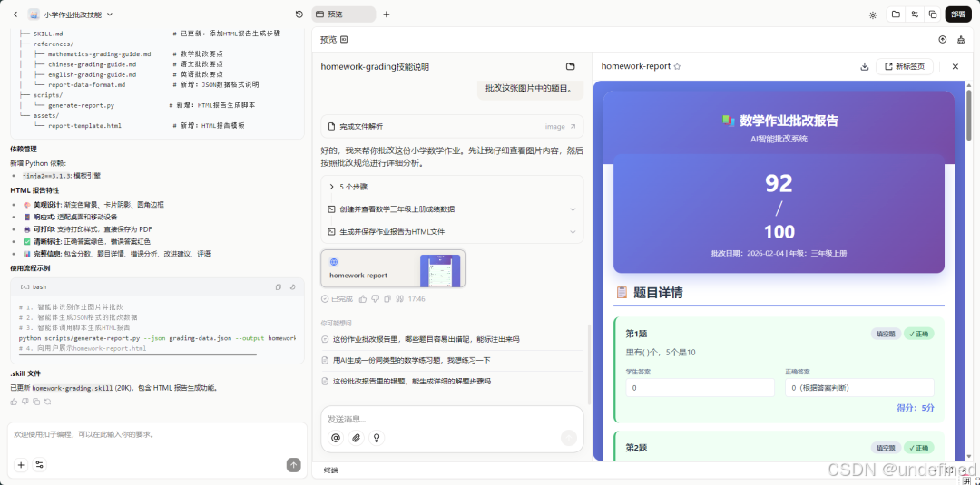Select suggestion 这份批改报告里的错题，能生成详细的解题步骤吗
980x485 pixels.
[x=452, y=381]
